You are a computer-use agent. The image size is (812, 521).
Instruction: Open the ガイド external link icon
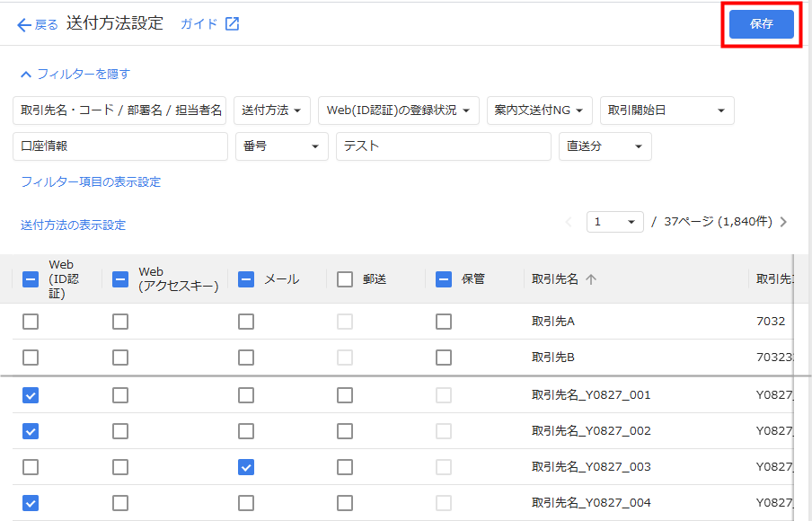point(232,24)
